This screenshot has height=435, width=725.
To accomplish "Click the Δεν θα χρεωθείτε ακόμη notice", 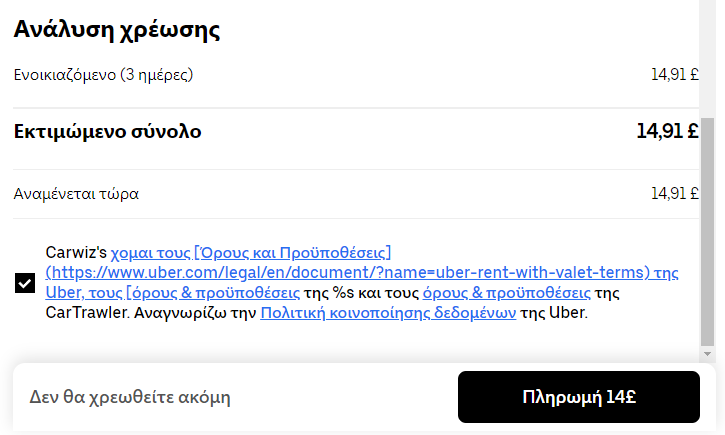I will (130, 397).
